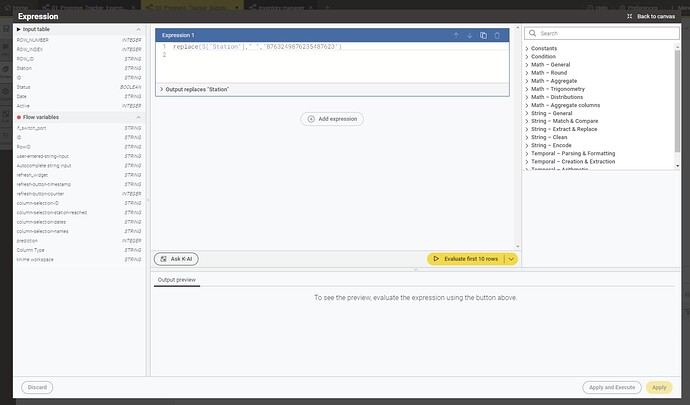Image resolution: width=690 pixels, height=405 pixels.
Task: Move Expression 1 up with arrow icon
Action: (x=456, y=35)
